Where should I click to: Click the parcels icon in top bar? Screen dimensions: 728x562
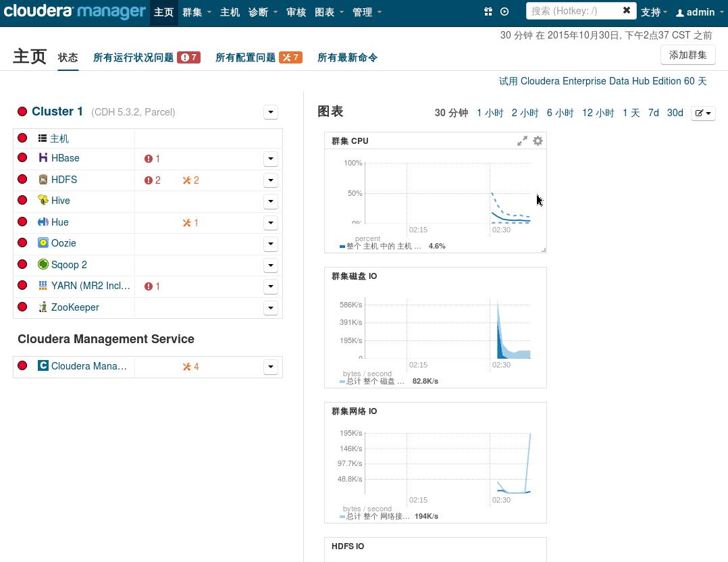tap(488, 11)
